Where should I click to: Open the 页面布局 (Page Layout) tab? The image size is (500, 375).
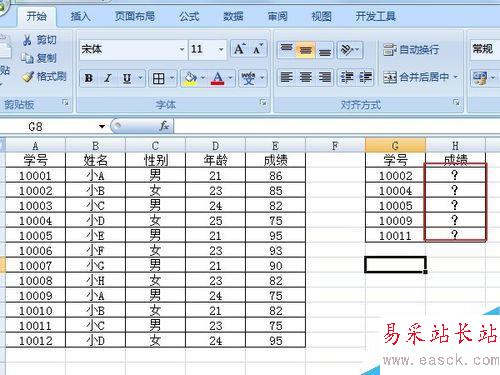(x=135, y=16)
